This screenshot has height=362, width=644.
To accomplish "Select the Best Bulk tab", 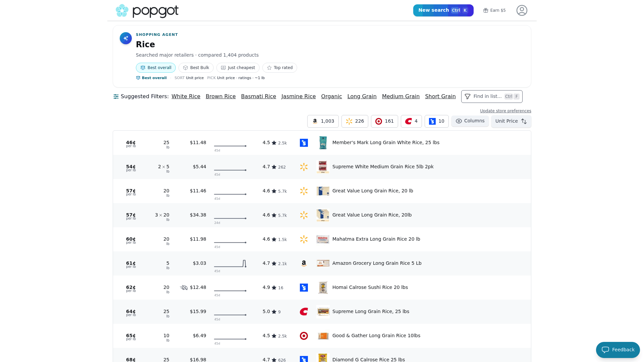I will point(196,68).
